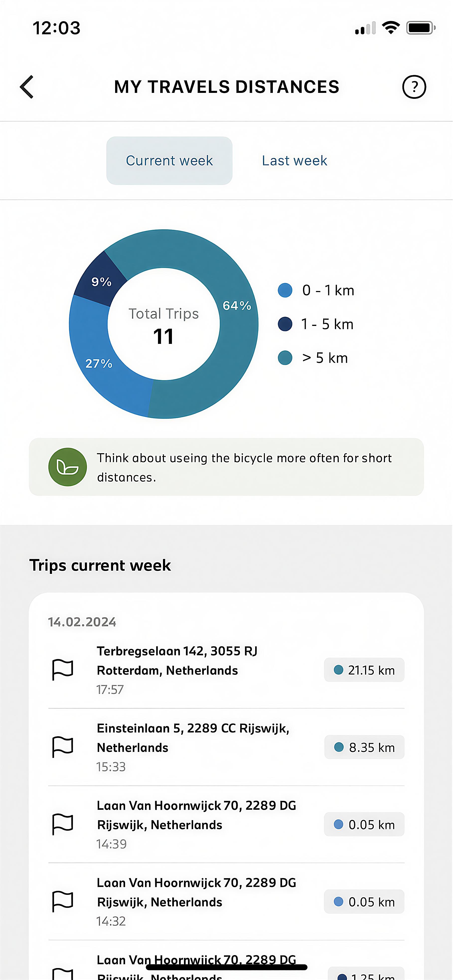Switch to the Last week tab
The width and height of the screenshot is (453, 980).
coord(294,161)
